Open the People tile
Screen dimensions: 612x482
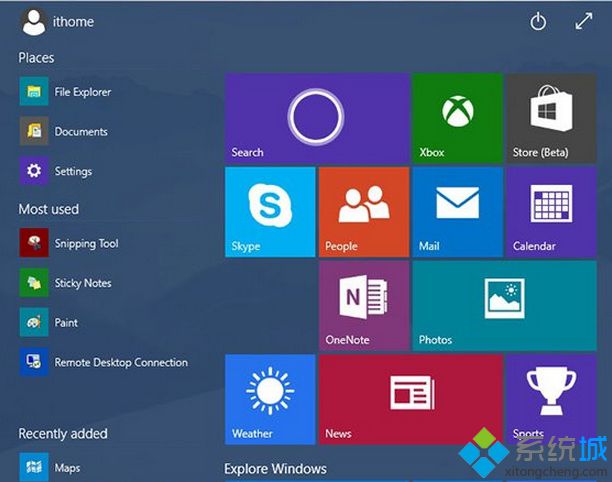(364, 212)
